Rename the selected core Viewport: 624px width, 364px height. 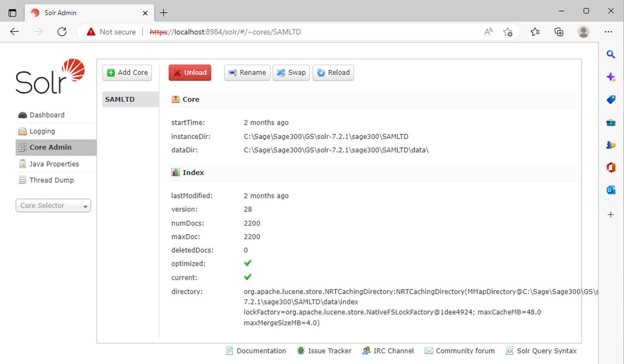coord(247,73)
